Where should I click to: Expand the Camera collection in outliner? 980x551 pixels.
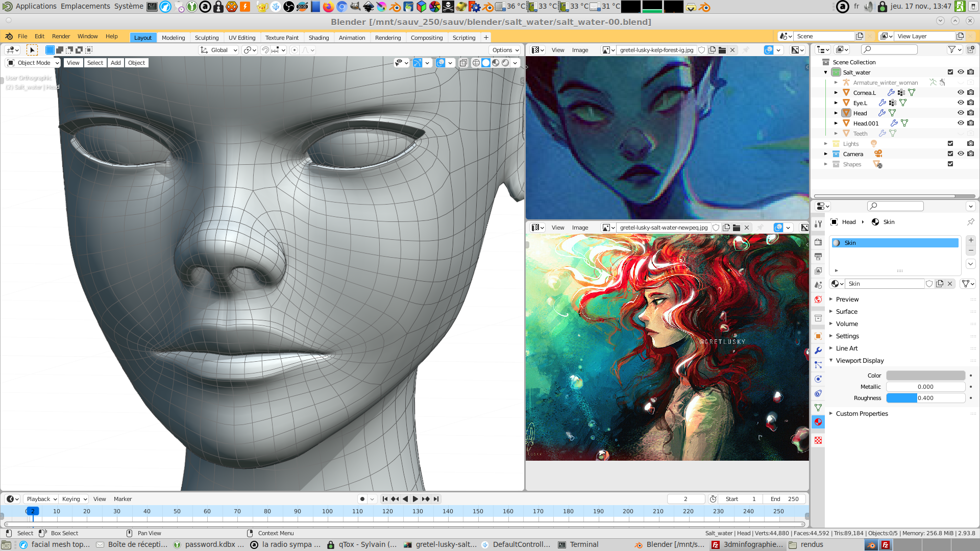[825, 154]
